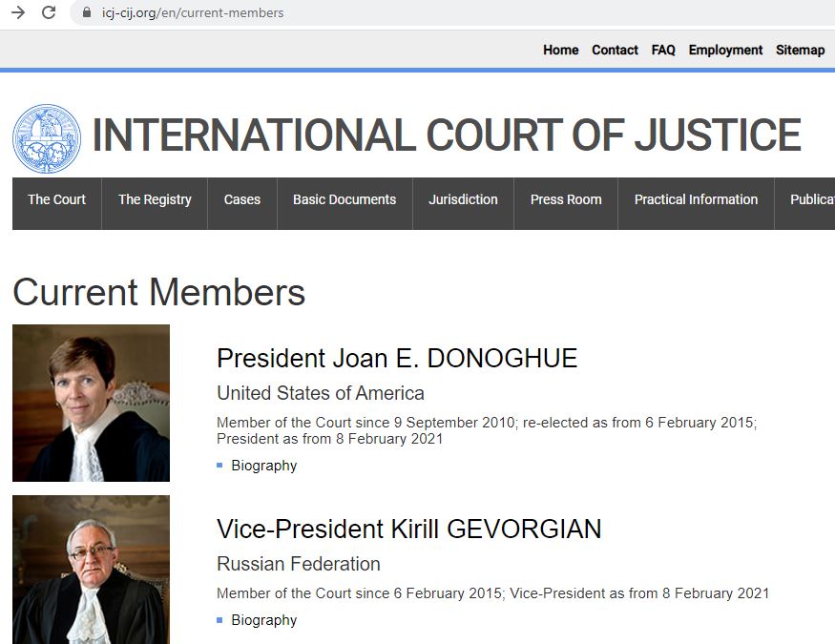Viewport: 835px width, 644px height.
Task: Click the ICJ emblem logo
Action: click(47, 138)
